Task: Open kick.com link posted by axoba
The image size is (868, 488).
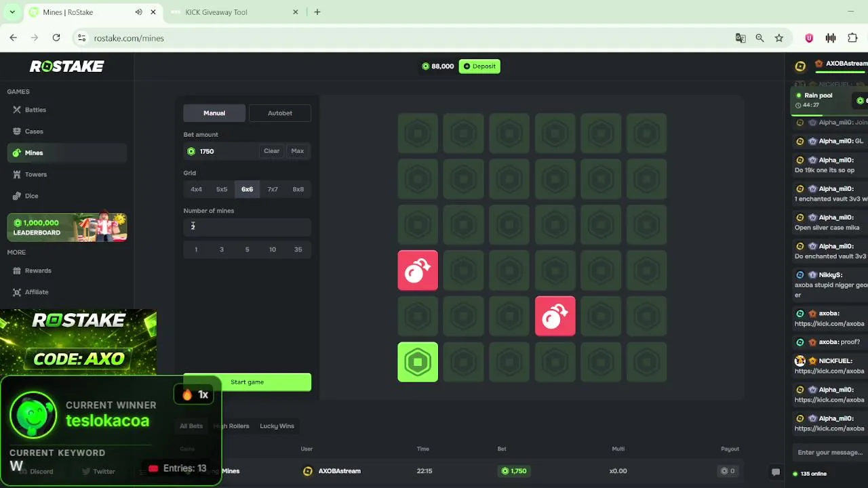Action: tap(829, 324)
